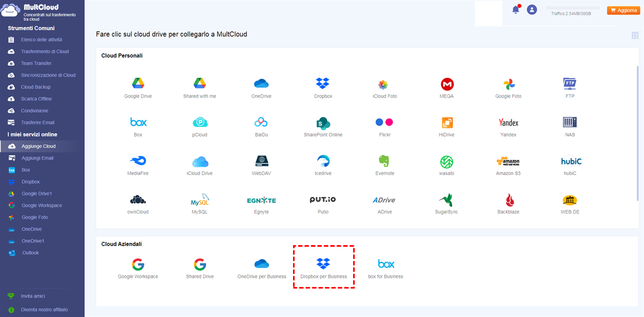Viewport: 644px width, 317px height.
Task: Select the FTP connection icon
Action: click(570, 84)
